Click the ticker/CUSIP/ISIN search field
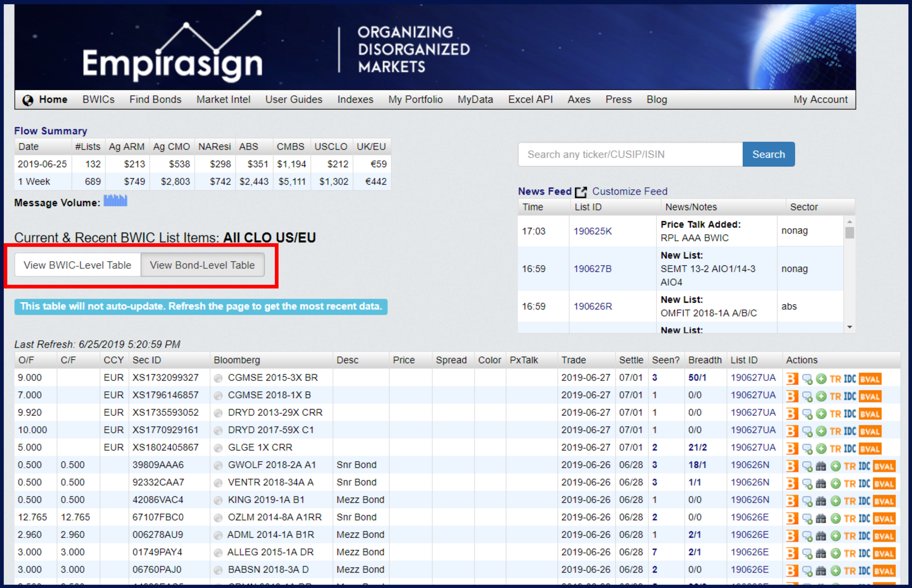 pos(630,154)
